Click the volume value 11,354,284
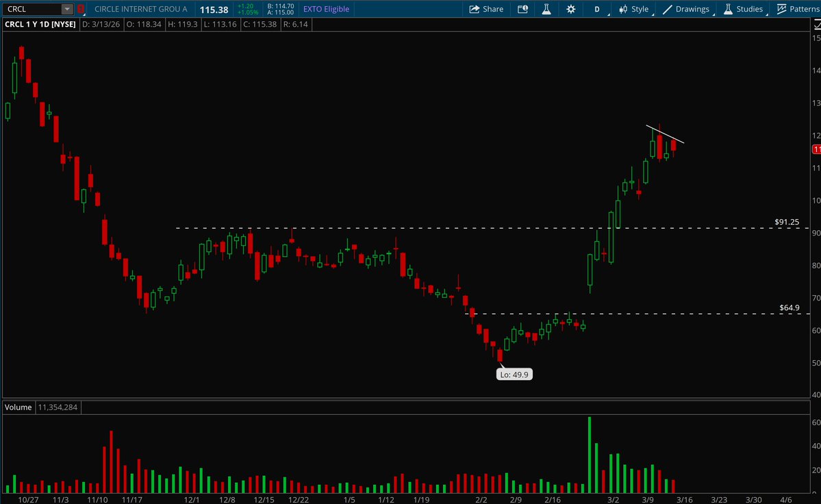Screen dimensions: 821x504 point(58,407)
